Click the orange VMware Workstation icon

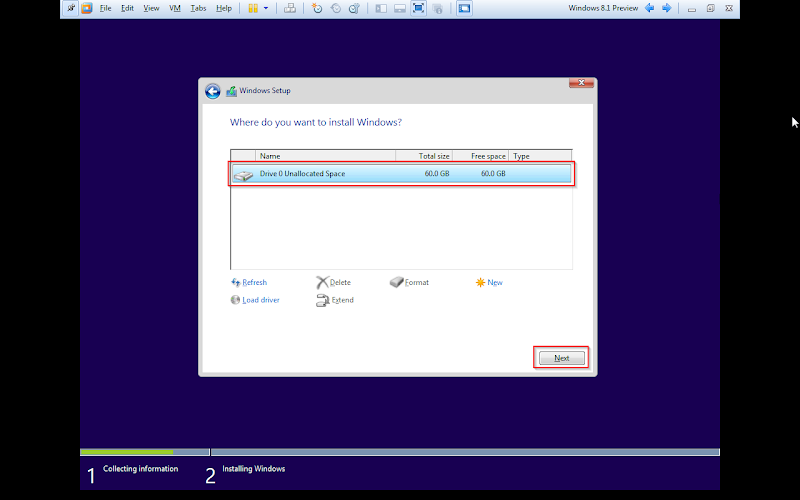(87, 8)
